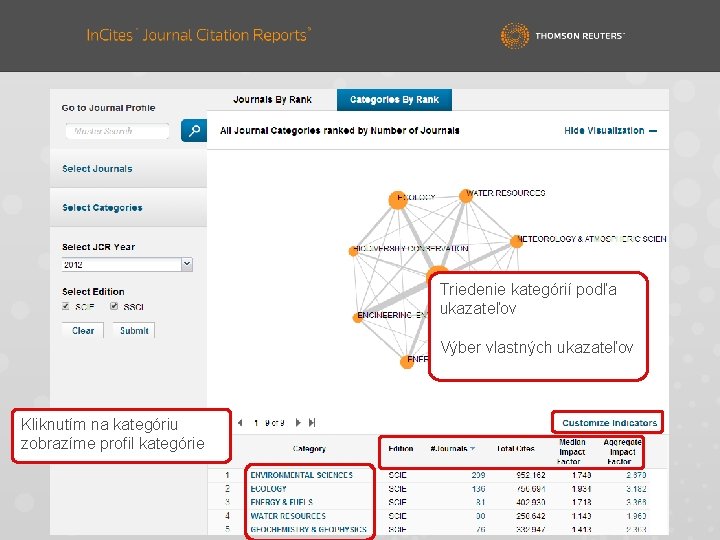This screenshot has width=720, height=540.
Task: Click the Energy node at the graph bottom
Action: tap(407, 362)
